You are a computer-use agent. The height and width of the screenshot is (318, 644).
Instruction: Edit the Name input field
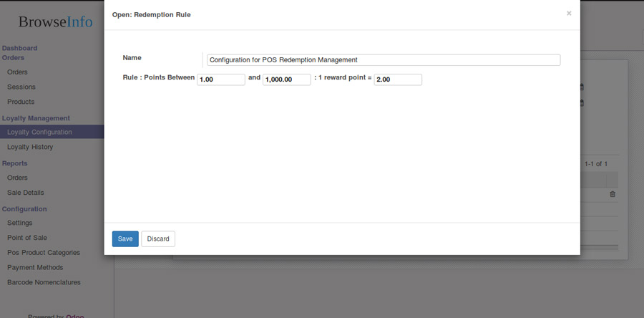coord(384,59)
